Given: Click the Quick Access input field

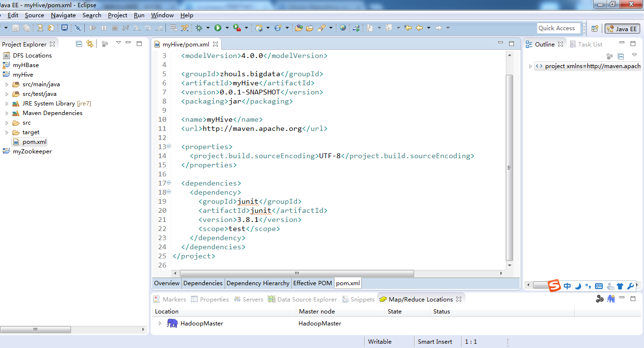Looking at the screenshot, I should (x=559, y=28).
